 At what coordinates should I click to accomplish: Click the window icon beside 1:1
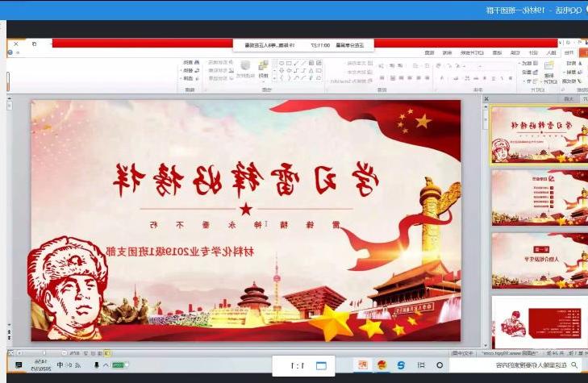[x=321, y=365]
